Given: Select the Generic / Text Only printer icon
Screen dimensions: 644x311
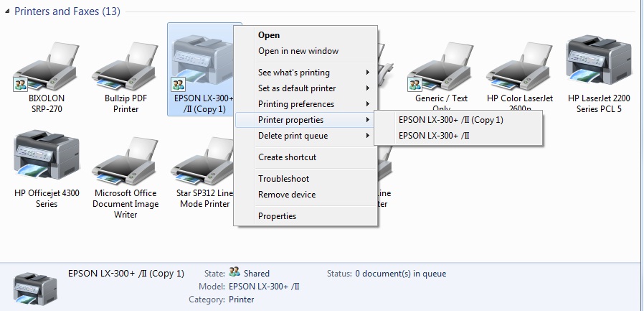Looking at the screenshot, I should (440, 67).
